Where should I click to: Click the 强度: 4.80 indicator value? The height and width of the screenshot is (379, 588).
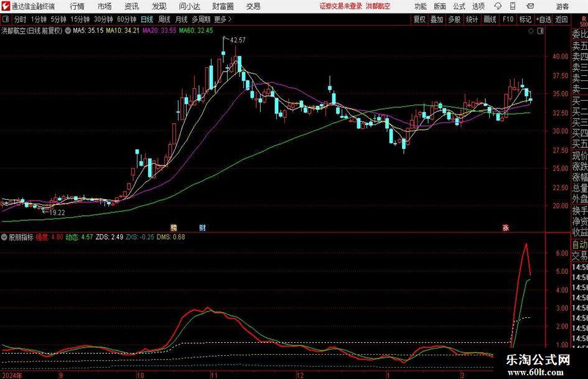[x=50, y=236]
